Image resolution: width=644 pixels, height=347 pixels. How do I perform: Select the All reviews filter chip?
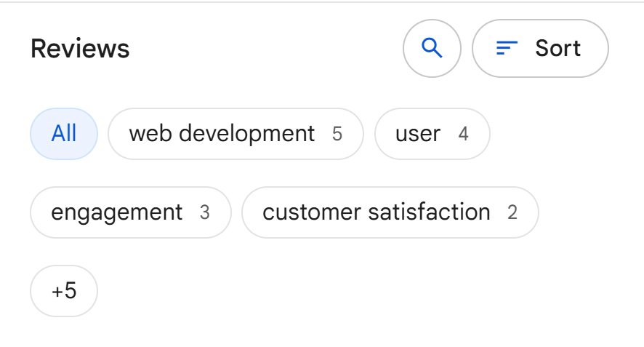click(64, 134)
